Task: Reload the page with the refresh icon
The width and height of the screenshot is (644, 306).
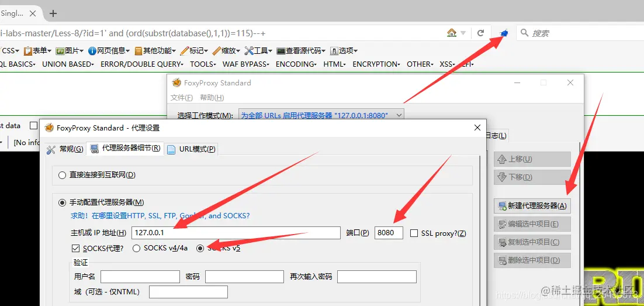Action: (x=480, y=33)
